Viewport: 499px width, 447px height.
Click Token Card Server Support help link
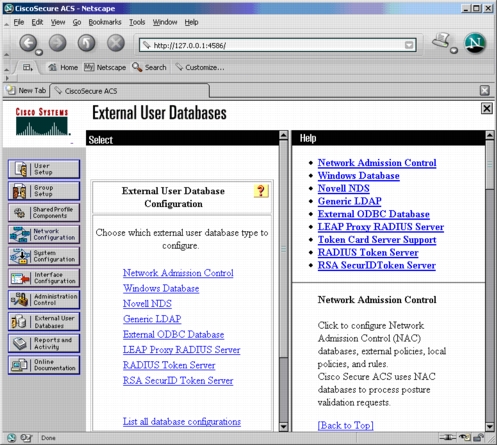click(x=377, y=240)
